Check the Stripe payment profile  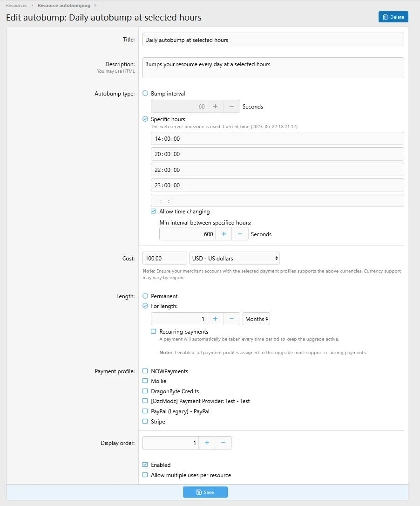(x=145, y=422)
